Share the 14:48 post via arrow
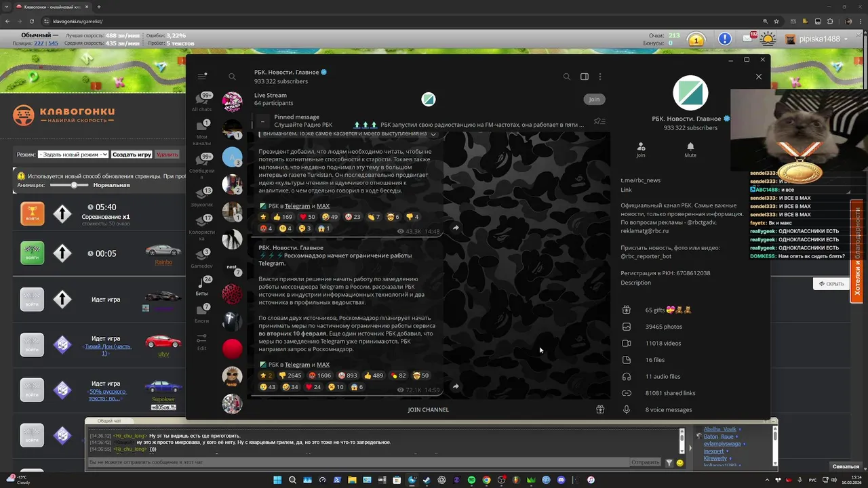 coord(456,228)
